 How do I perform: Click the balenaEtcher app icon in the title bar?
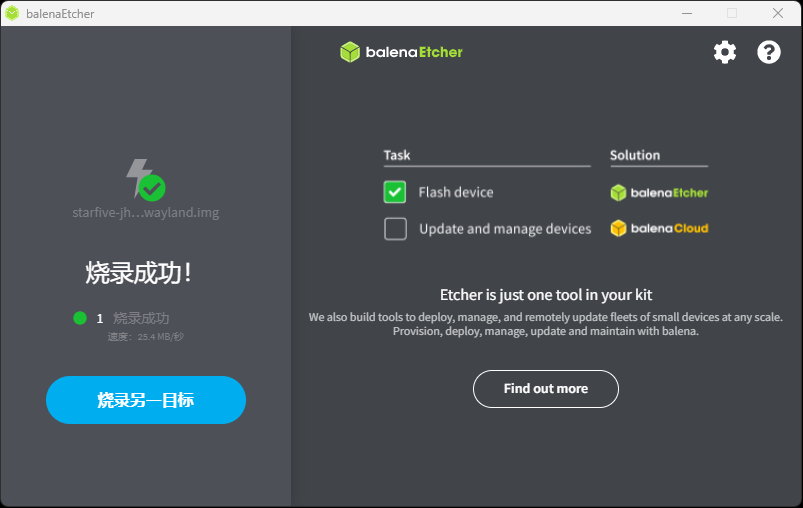pyautogui.click(x=12, y=13)
